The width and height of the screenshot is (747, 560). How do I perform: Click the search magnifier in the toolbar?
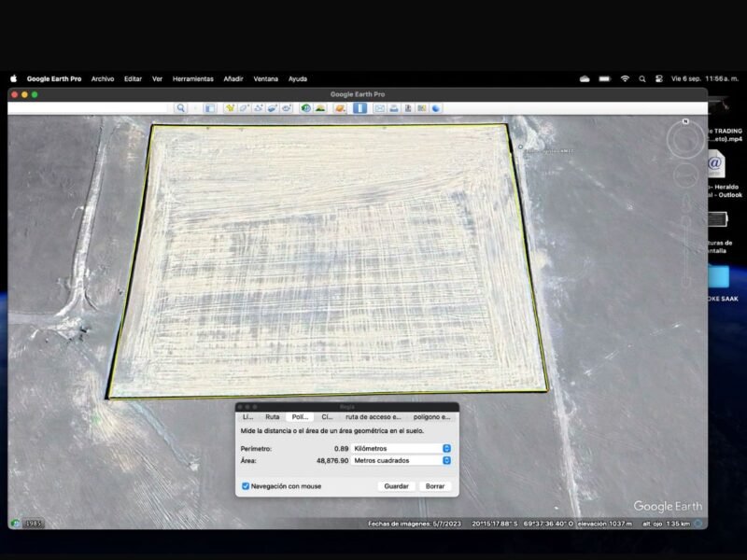(x=181, y=108)
